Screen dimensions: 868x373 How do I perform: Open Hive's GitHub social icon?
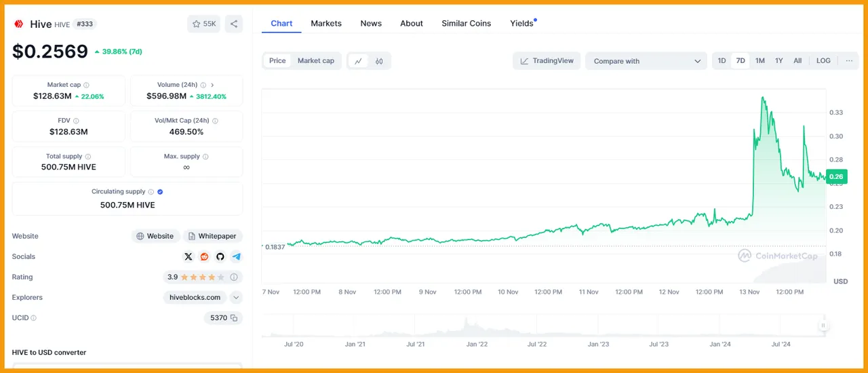coord(220,256)
